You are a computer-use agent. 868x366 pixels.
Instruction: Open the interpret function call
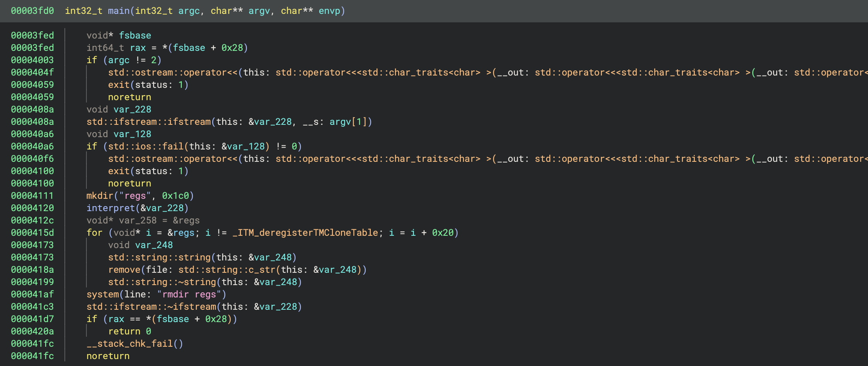[111, 208]
